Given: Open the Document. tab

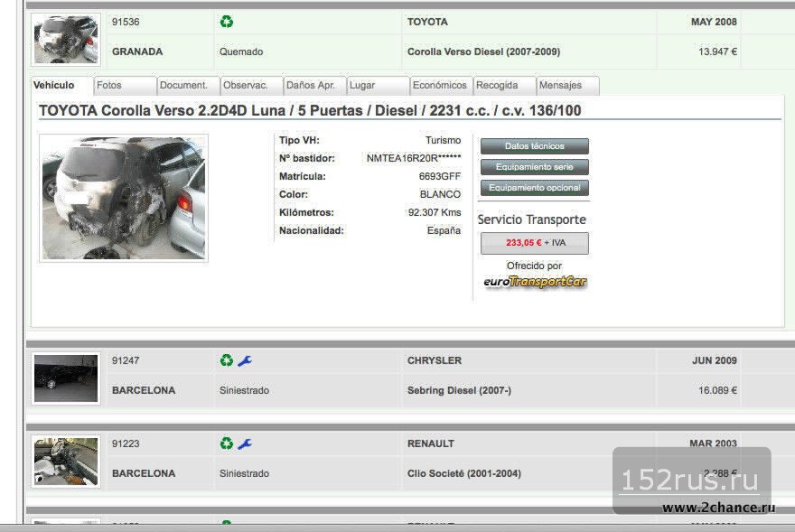Looking at the screenshot, I should (188, 85).
